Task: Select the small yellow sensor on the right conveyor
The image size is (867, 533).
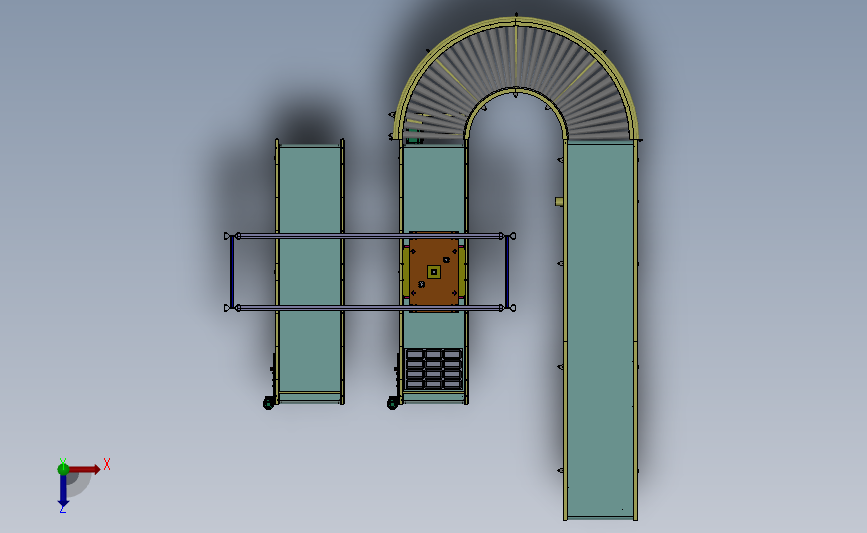Action: (559, 202)
